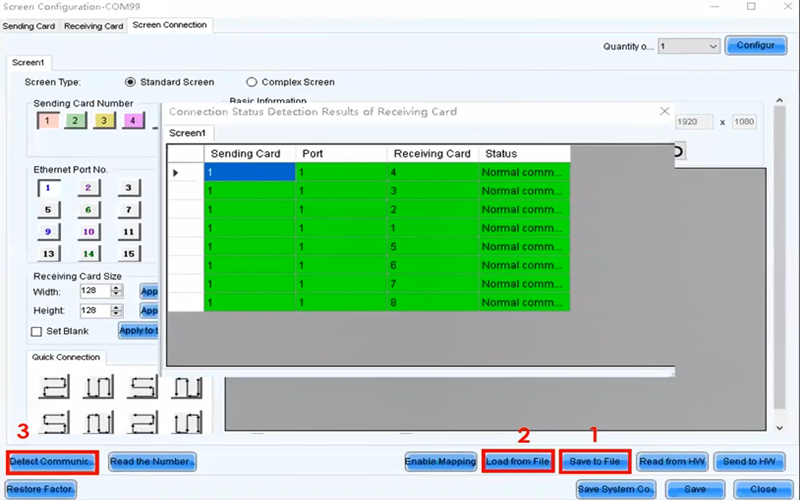Choose Ethernet port 9 button
This screenshot has width=800, height=500.
click(x=47, y=232)
